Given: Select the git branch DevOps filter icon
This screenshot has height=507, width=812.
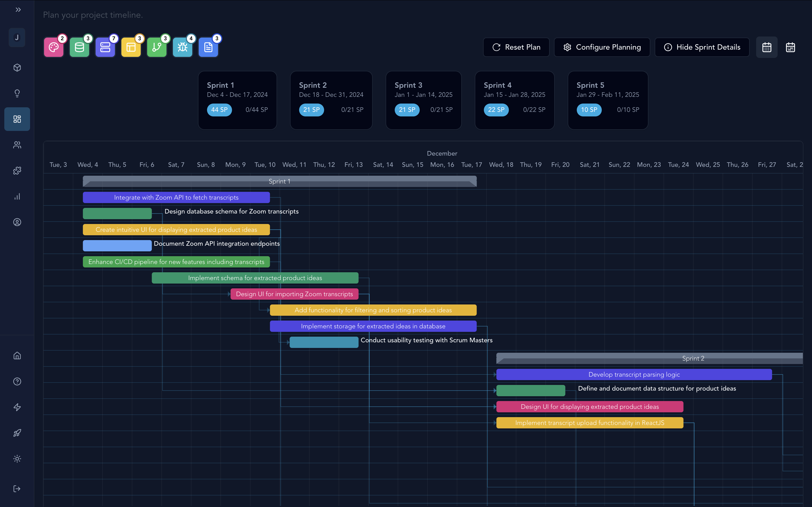Looking at the screenshot, I should pyautogui.click(x=157, y=47).
